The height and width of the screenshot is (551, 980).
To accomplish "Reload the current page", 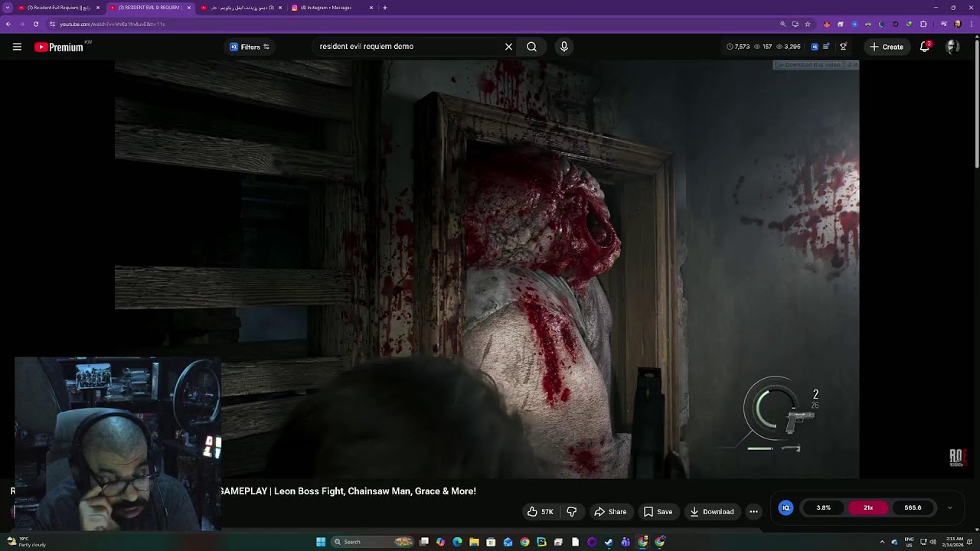I will [36, 24].
